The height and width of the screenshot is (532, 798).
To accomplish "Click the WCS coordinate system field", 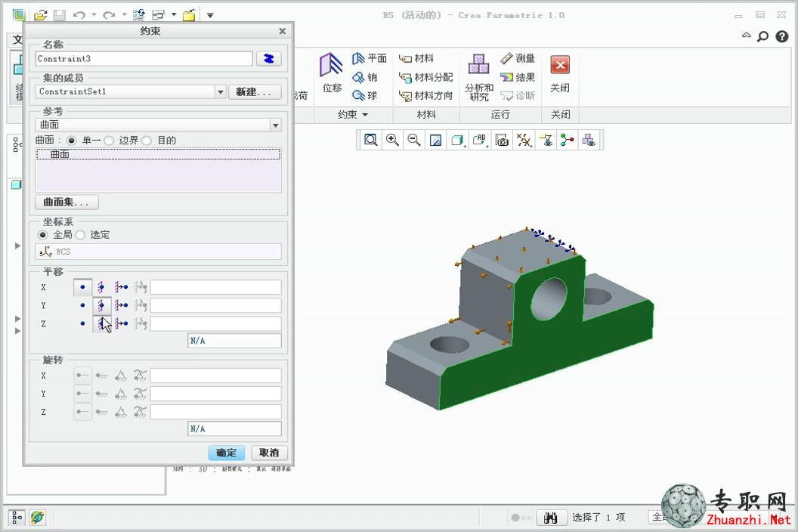I will click(x=158, y=252).
